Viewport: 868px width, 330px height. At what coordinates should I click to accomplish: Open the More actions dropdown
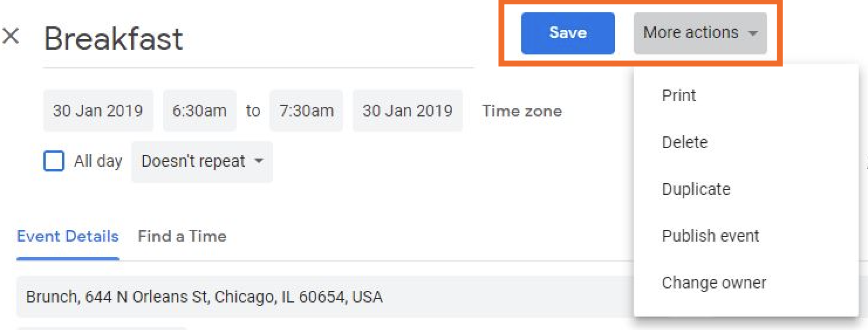(x=700, y=33)
